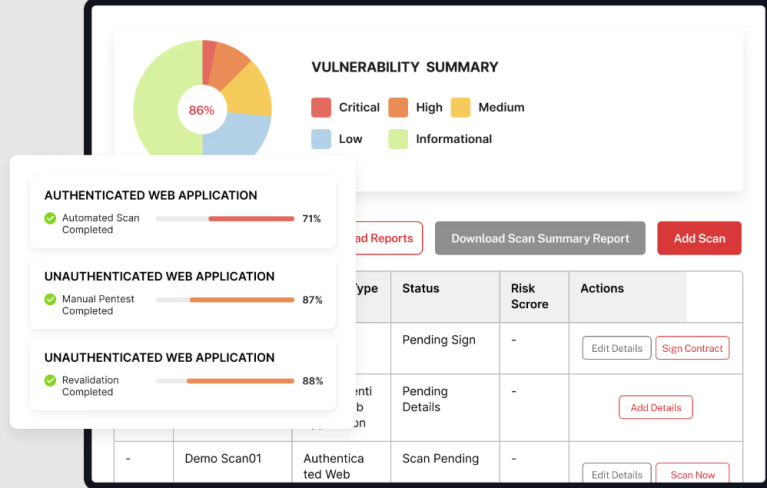Download the Scan Summary Report
767x488 pixels.
pyautogui.click(x=540, y=238)
